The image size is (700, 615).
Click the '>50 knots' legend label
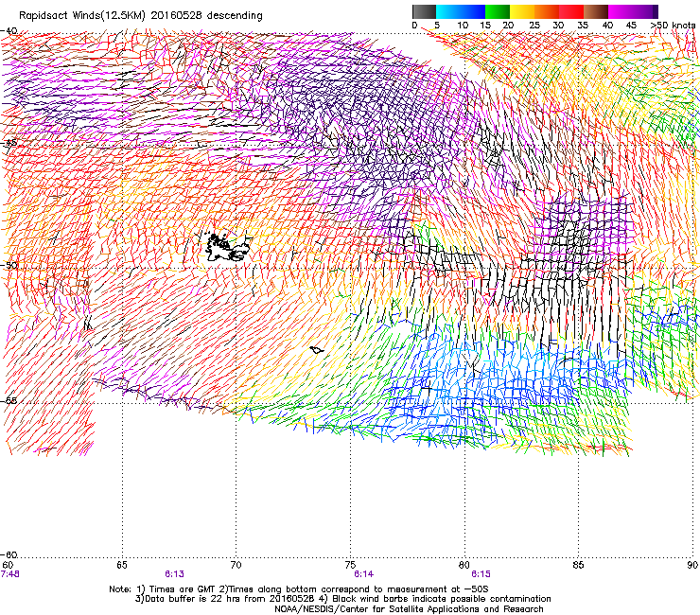click(x=673, y=26)
